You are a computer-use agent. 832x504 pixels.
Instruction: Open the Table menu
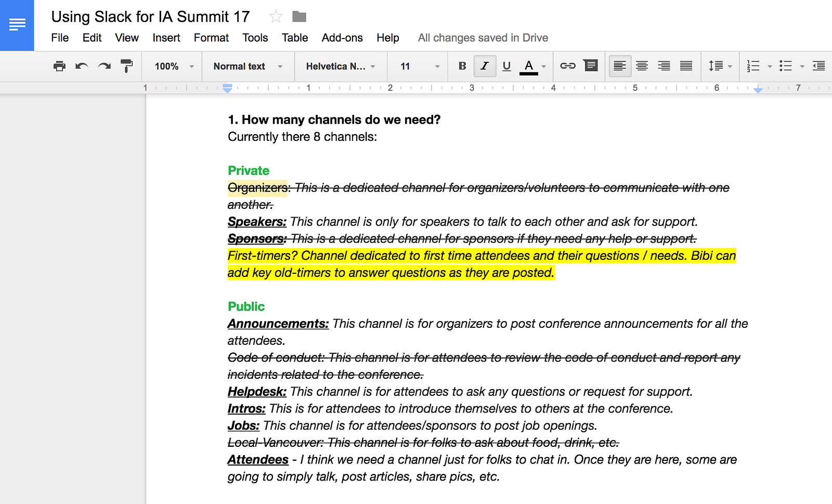295,38
